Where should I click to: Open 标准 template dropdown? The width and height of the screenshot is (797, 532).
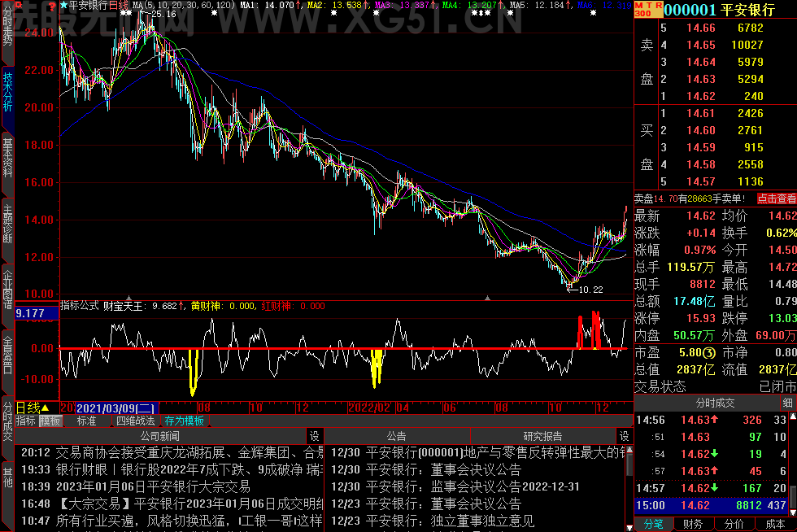tap(86, 421)
